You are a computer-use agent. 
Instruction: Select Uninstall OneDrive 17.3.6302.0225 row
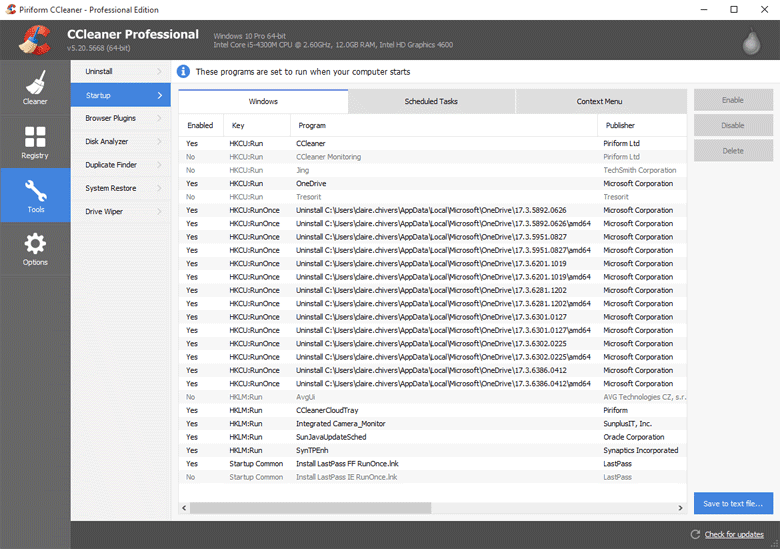tap(432, 344)
